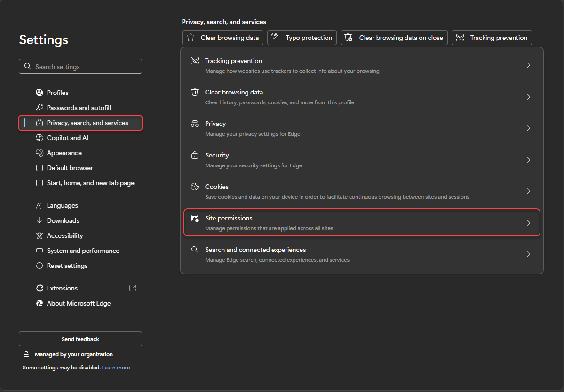Select Reset settings in sidebar
This screenshot has height=392, width=564.
click(x=80, y=266)
